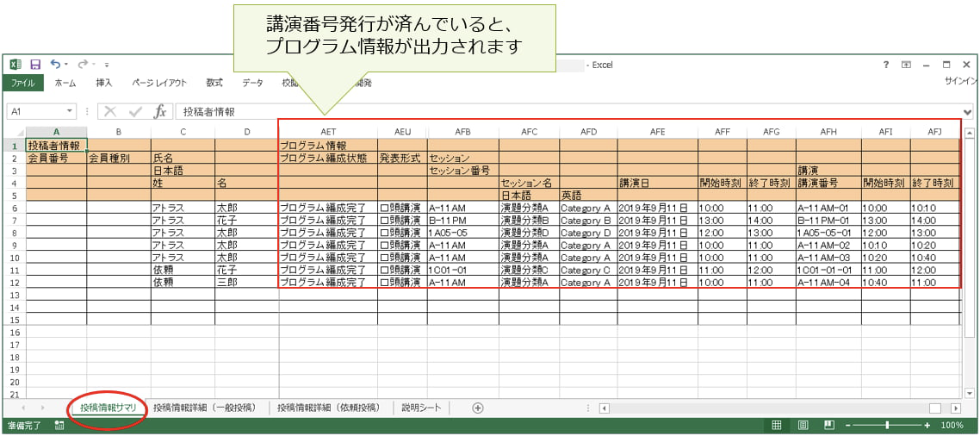Viewport: 980px width, 436px height.
Task: Open Excel Help question mark icon
Action: (885, 65)
